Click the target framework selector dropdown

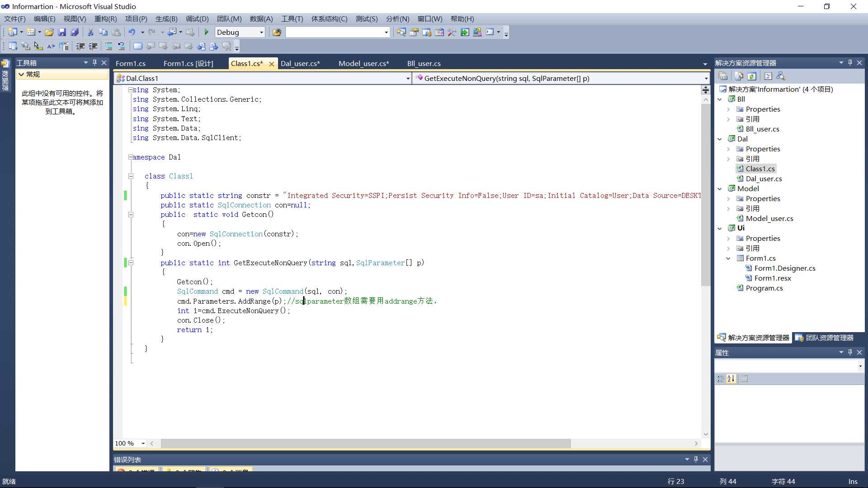coord(338,32)
